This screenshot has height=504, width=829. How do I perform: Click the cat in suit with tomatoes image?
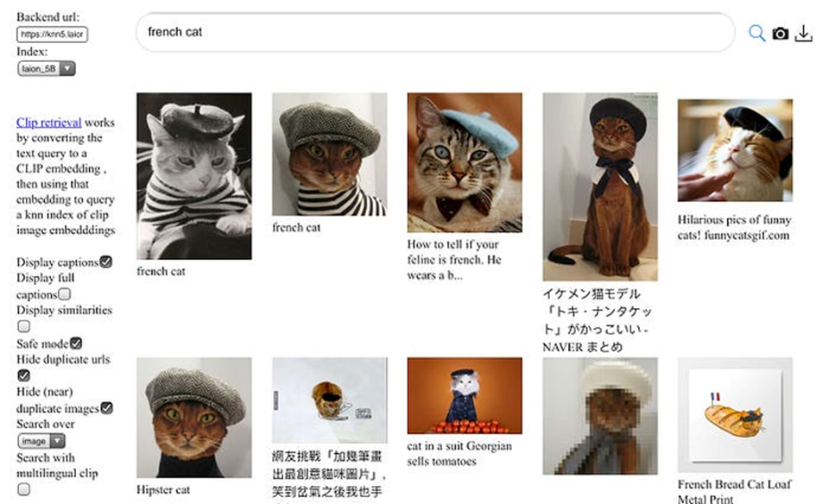(465, 395)
